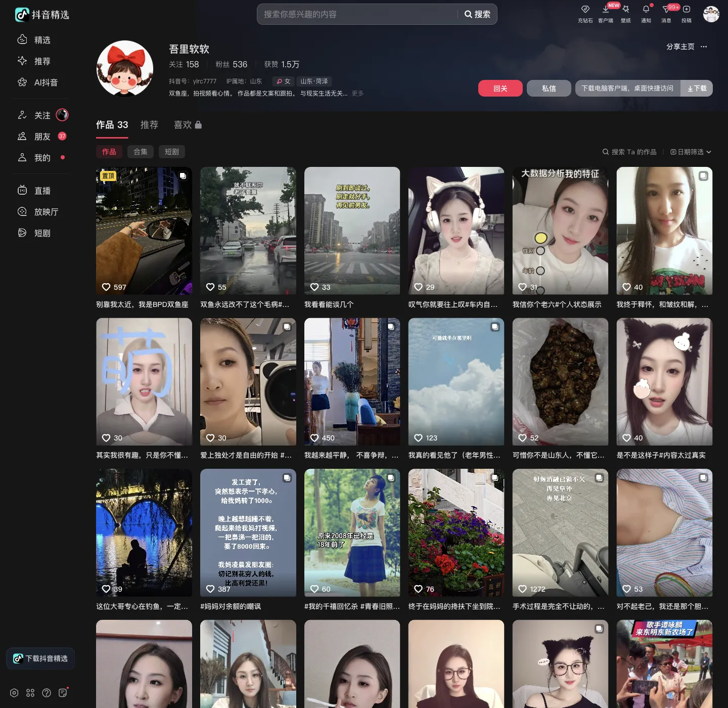The height and width of the screenshot is (708, 728).
Task: Open video 我越来越平静 with 450 likes
Action: click(x=352, y=382)
